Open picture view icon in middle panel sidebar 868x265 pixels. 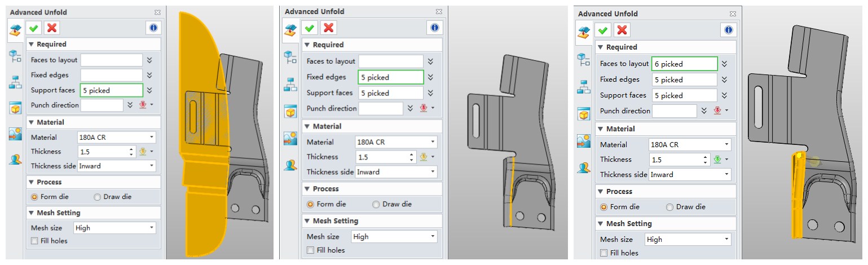(x=290, y=138)
